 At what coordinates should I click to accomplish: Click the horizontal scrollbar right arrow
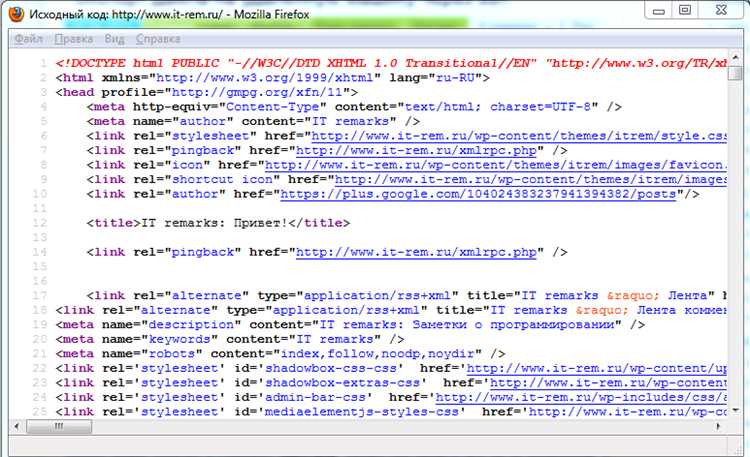click(718, 426)
